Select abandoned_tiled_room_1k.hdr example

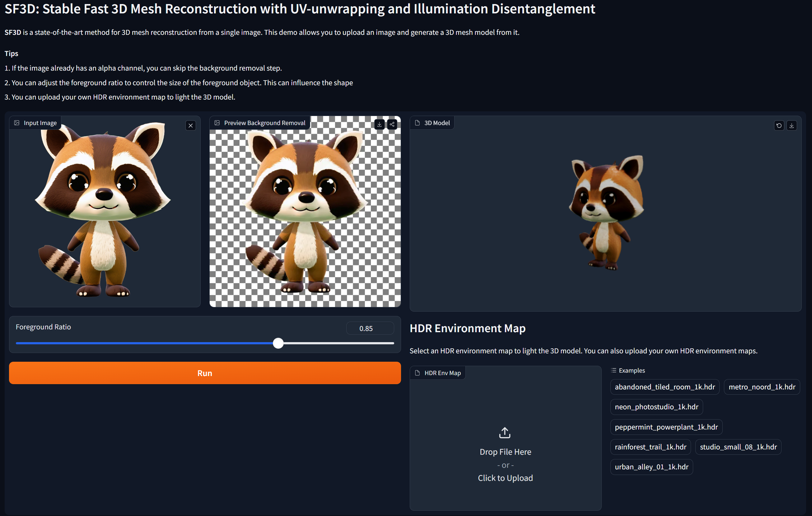pyautogui.click(x=664, y=387)
